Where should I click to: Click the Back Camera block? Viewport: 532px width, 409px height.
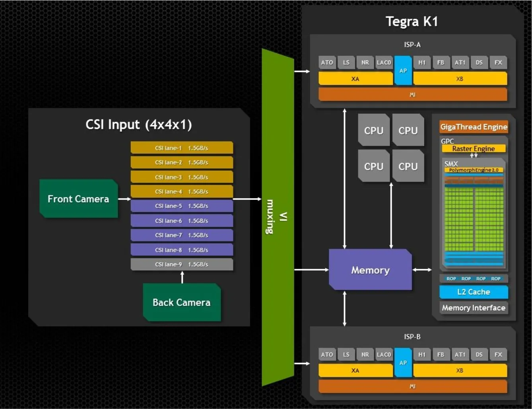click(182, 302)
